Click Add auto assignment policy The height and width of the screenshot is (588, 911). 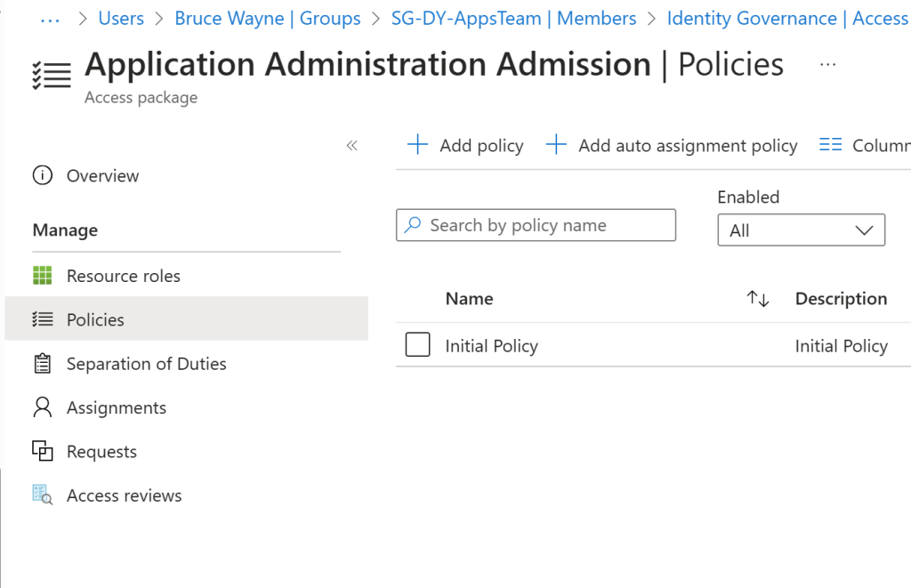672,145
